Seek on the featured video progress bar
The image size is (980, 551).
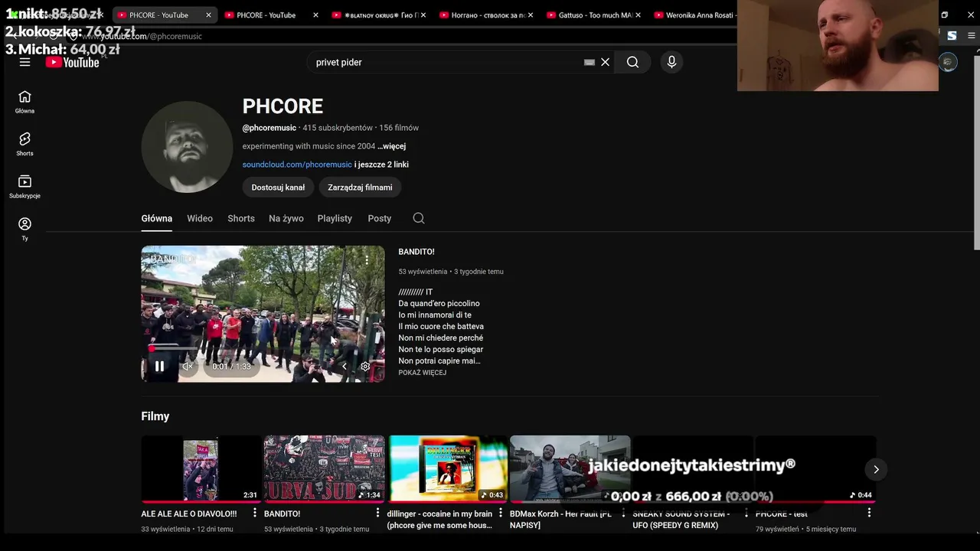(x=263, y=349)
